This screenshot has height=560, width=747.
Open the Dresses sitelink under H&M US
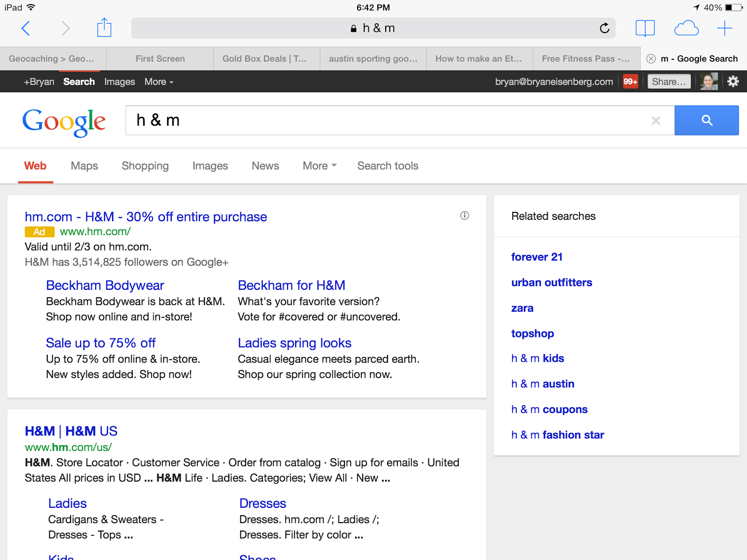tap(263, 504)
